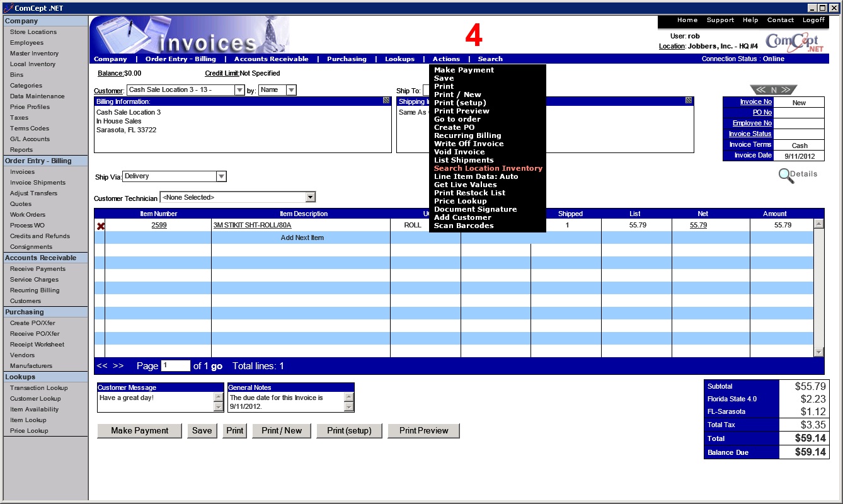The height and width of the screenshot is (504, 843).
Task: Expand the Shipping Information panel corner icon
Action: tap(689, 101)
